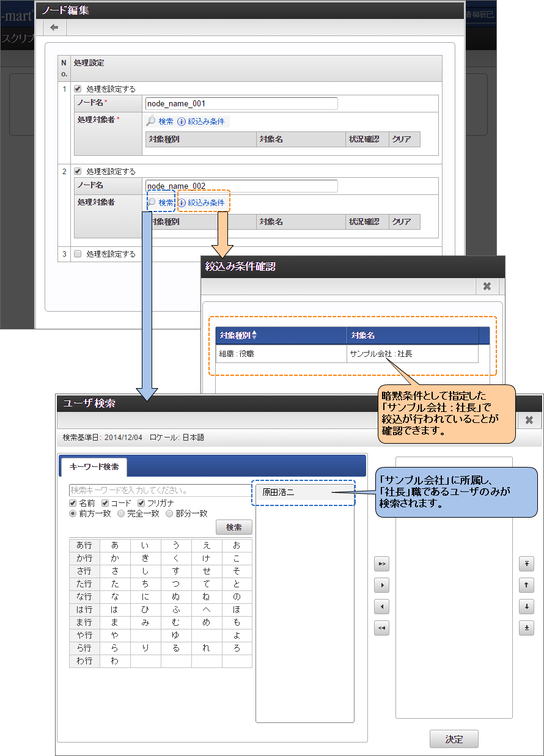This screenshot has height=756, width=544.
Task: Click the 検索 button in user search
Action: point(234,527)
